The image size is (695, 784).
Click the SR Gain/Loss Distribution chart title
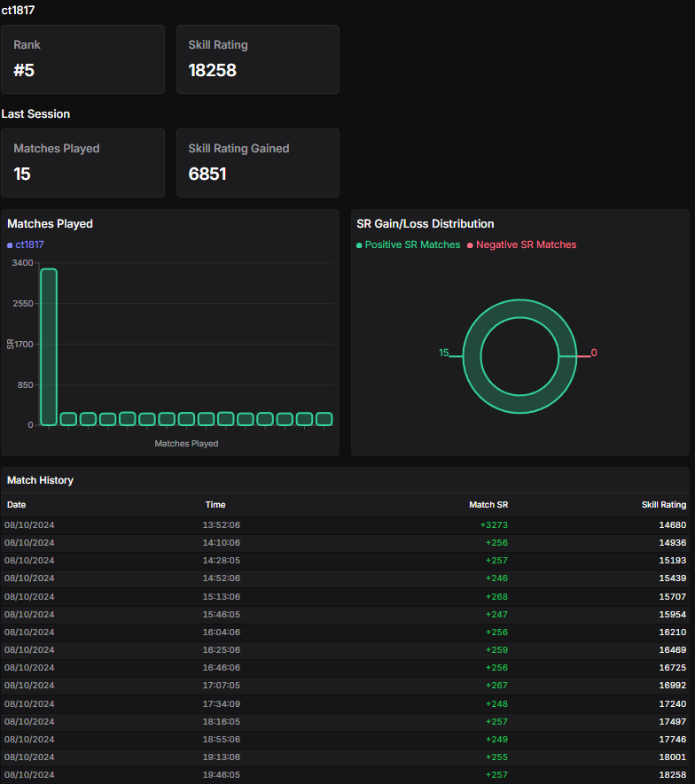point(426,223)
